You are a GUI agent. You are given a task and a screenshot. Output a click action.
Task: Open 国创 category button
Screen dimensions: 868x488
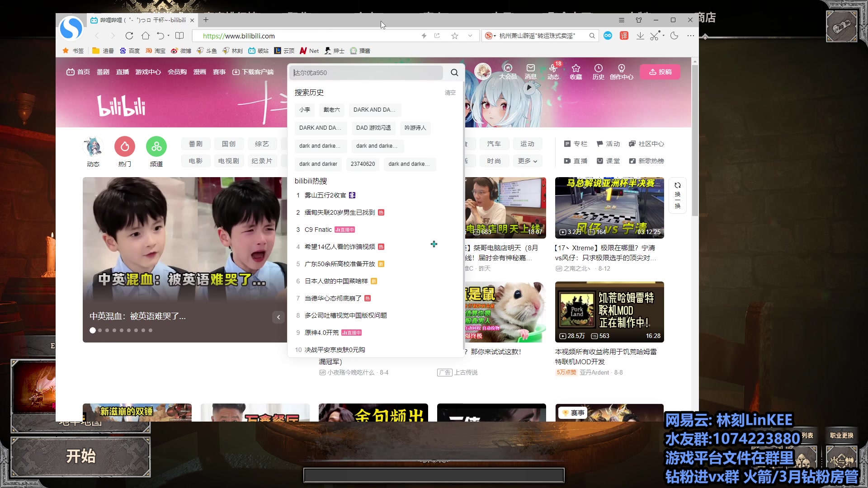(229, 144)
